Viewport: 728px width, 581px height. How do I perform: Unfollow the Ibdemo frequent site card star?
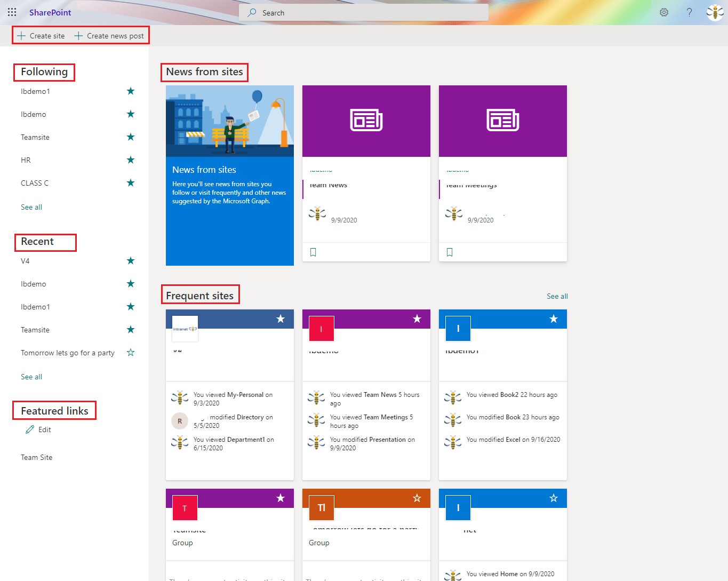(x=417, y=319)
